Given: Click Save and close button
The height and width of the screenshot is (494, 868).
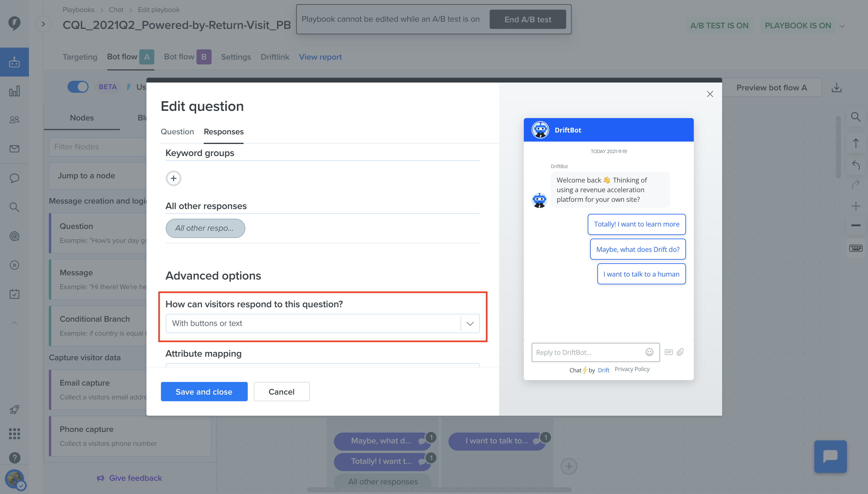Looking at the screenshot, I should point(204,392).
